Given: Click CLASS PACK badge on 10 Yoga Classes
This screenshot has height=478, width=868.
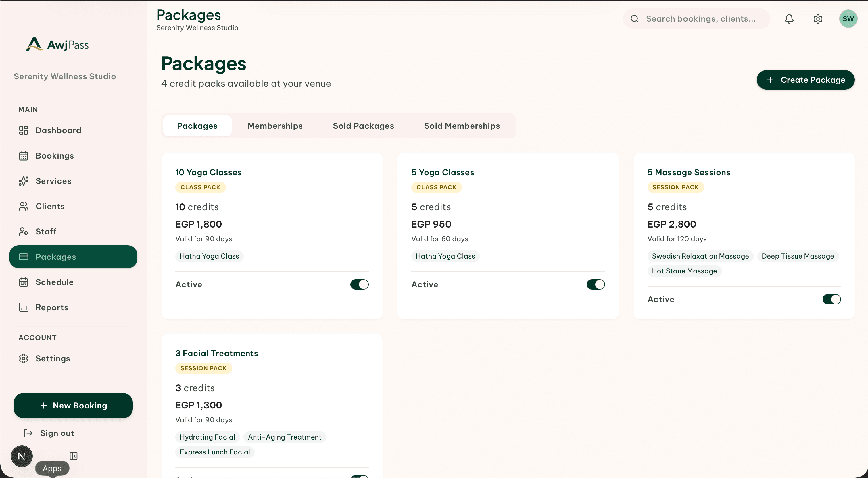Looking at the screenshot, I should tap(200, 187).
